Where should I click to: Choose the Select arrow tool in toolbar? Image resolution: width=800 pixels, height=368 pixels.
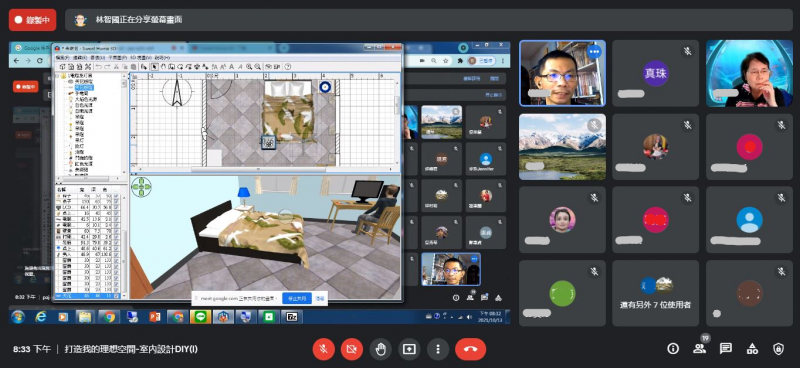click(155, 67)
